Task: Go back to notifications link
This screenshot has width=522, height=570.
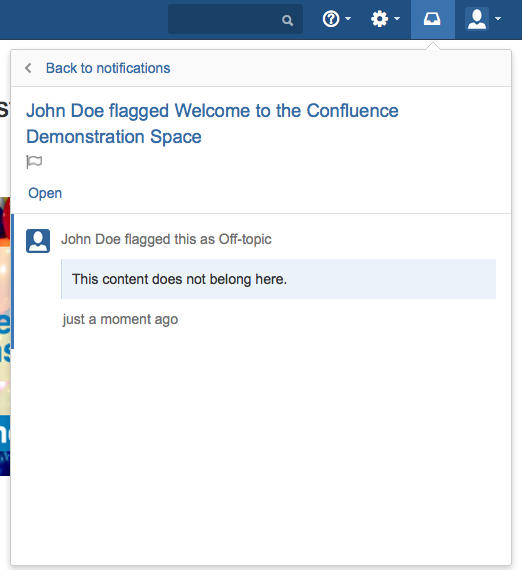Action: coord(108,68)
